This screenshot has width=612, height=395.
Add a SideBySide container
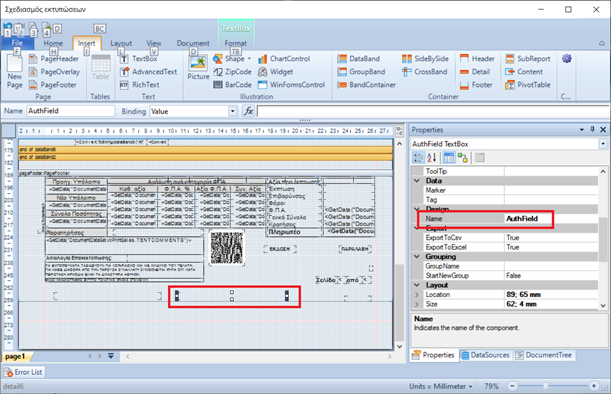click(425, 59)
